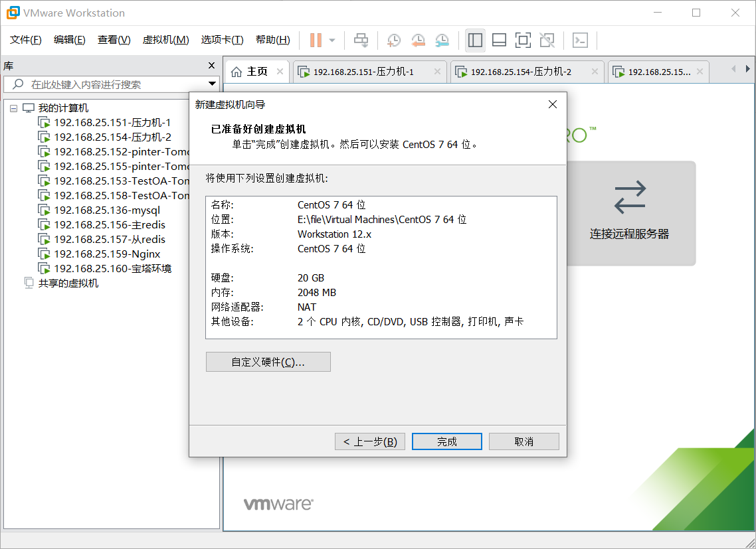Click the revert to snapshot icon

418,40
